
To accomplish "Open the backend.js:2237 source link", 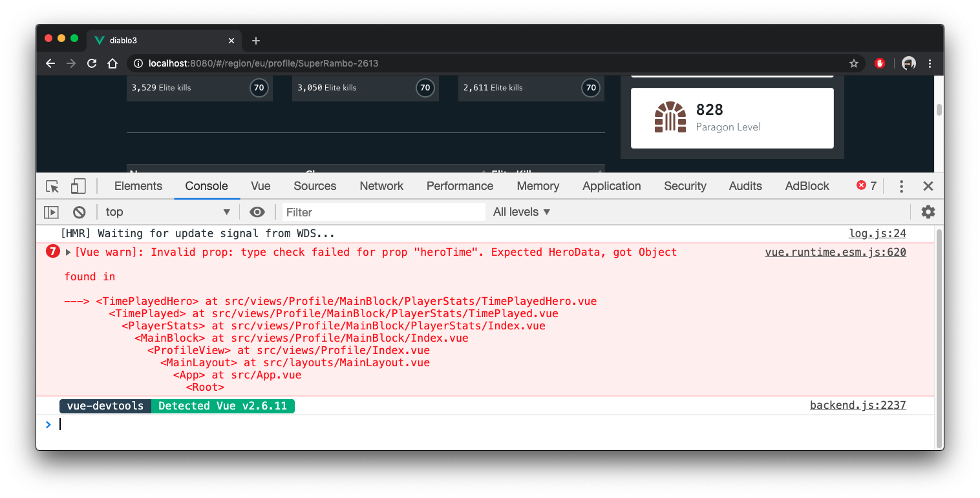I will 858,406.
